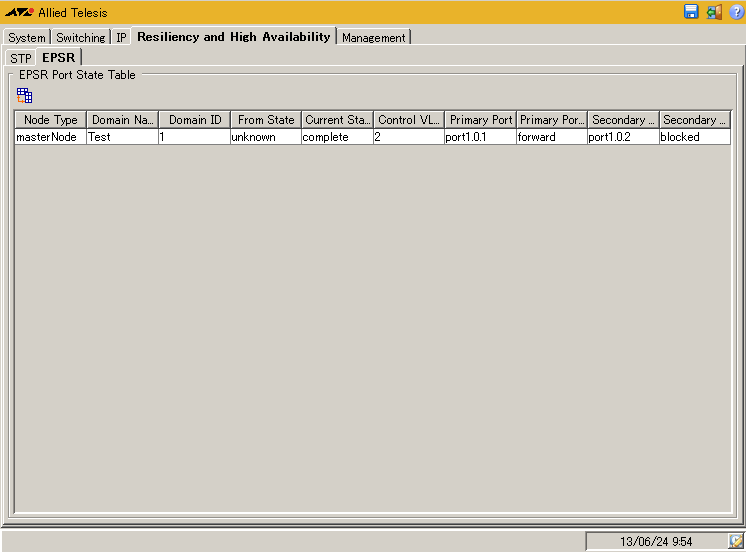Click the Domain ID column header
The width and height of the screenshot is (746, 552).
[195, 120]
